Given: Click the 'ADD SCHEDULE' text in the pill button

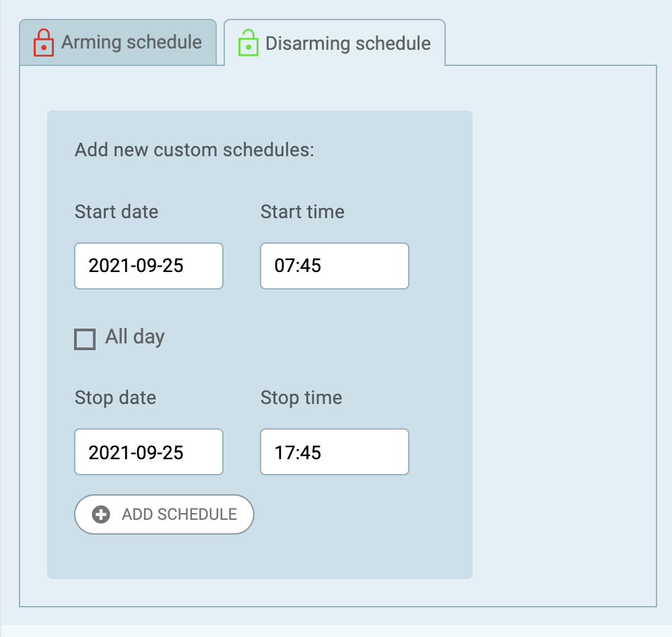Looking at the screenshot, I should (x=180, y=514).
